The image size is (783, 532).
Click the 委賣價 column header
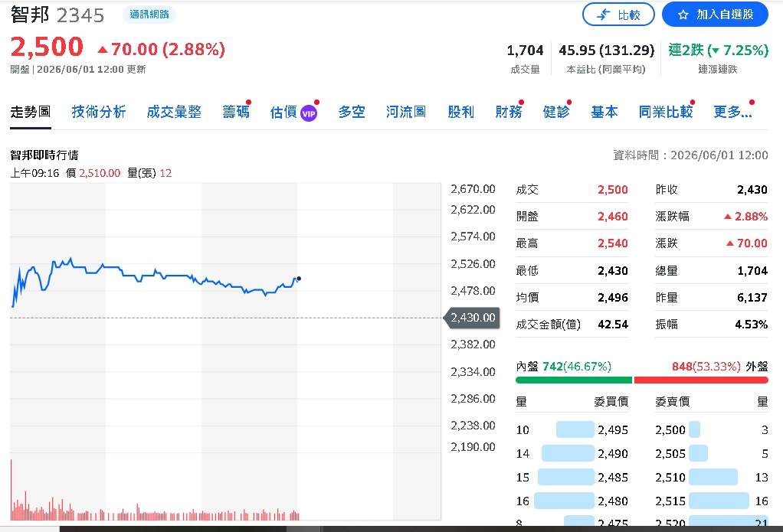pos(672,402)
